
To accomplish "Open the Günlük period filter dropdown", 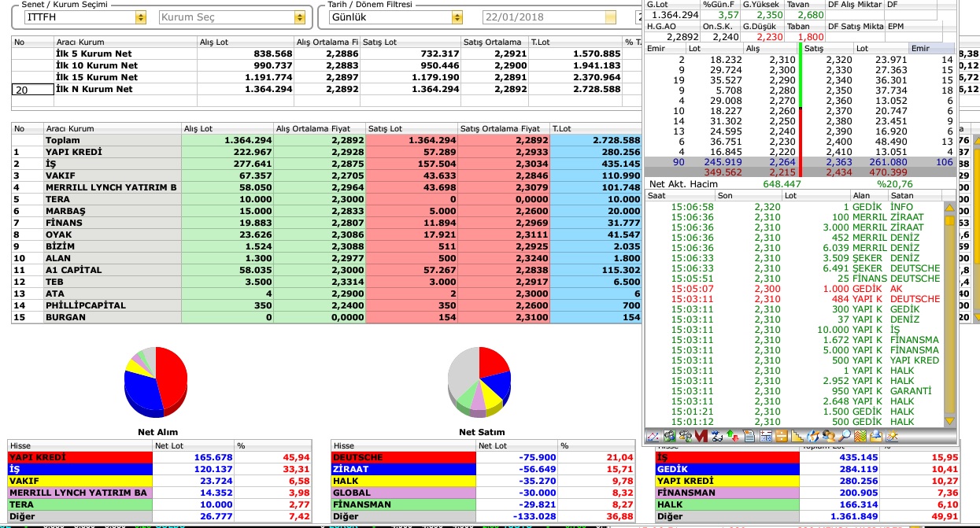I will 457,17.
